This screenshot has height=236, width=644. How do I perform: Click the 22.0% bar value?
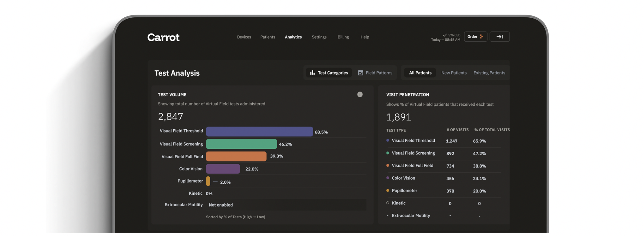click(x=252, y=169)
